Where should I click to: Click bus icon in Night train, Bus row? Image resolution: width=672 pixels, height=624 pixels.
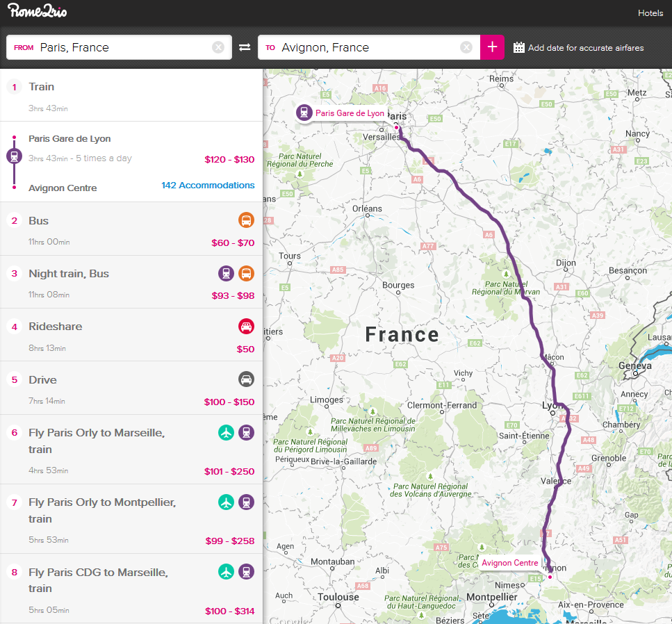pyautogui.click(x=247, y=273)
